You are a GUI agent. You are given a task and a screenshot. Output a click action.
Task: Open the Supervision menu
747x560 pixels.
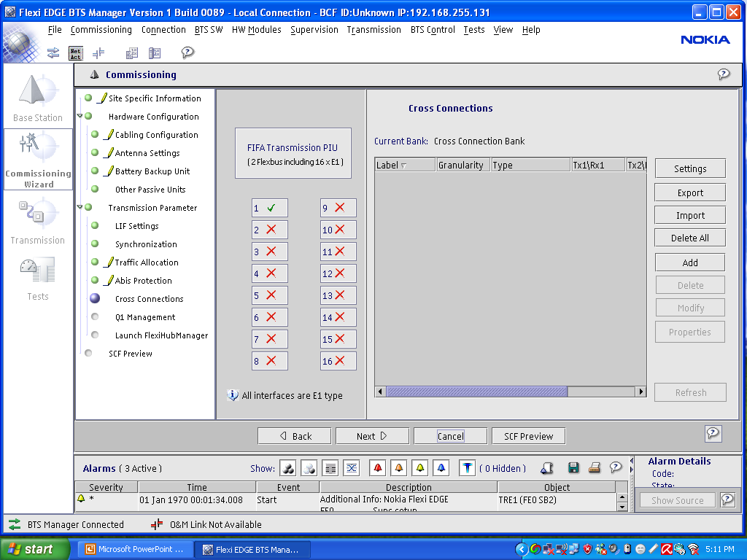pyautogui.click(x=314, y=30)
